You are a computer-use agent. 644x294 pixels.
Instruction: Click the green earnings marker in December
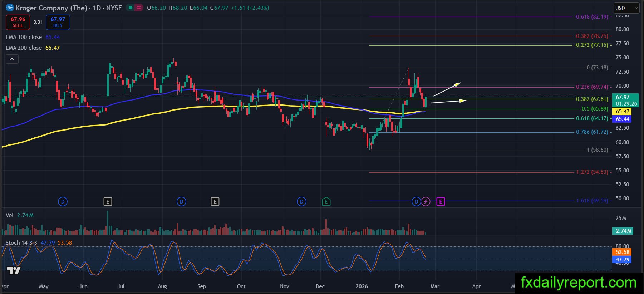click(x=326, y=202)
